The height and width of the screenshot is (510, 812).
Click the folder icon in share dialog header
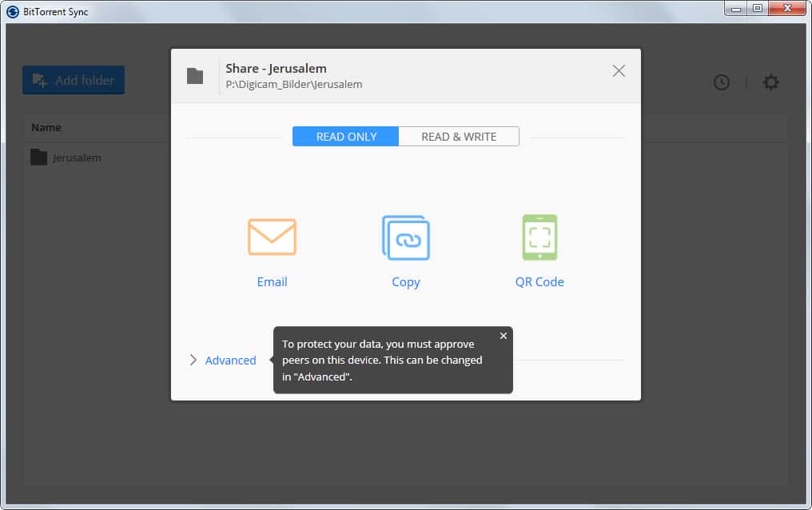pos(195,76)
